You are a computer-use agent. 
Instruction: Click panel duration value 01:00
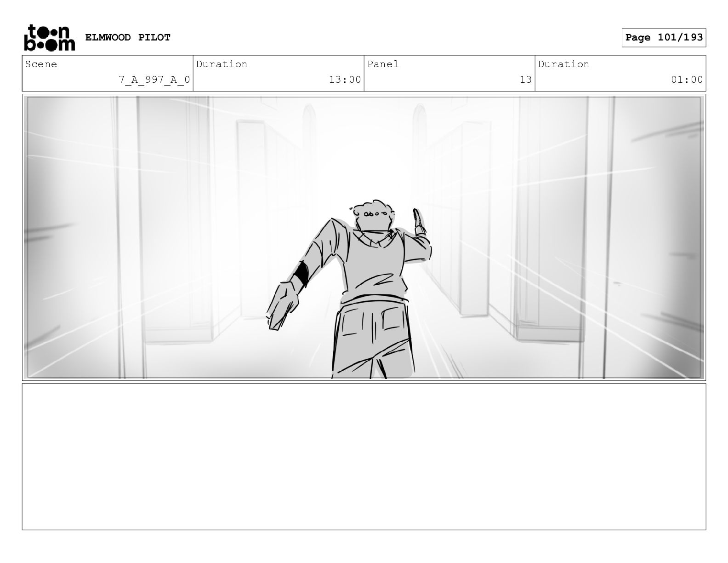pyautogui.click(x=687, y=80)
